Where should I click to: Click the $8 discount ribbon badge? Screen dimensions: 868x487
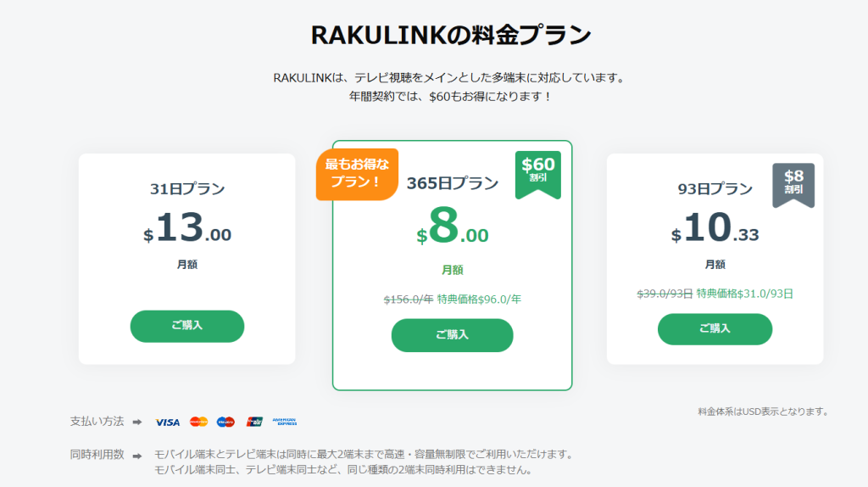793,182
